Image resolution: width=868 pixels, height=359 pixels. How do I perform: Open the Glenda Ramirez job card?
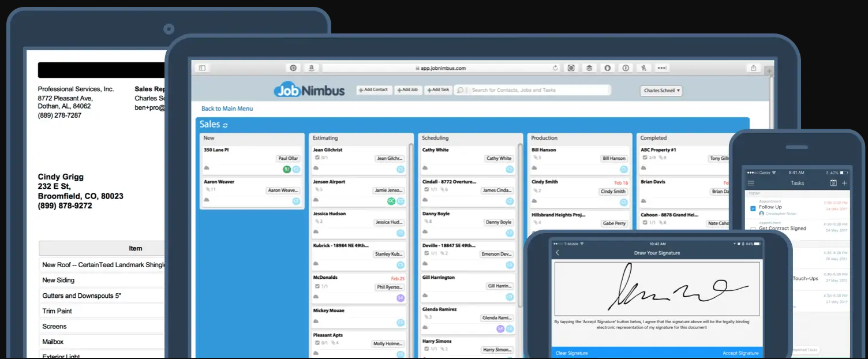click(x=467, y=320)
